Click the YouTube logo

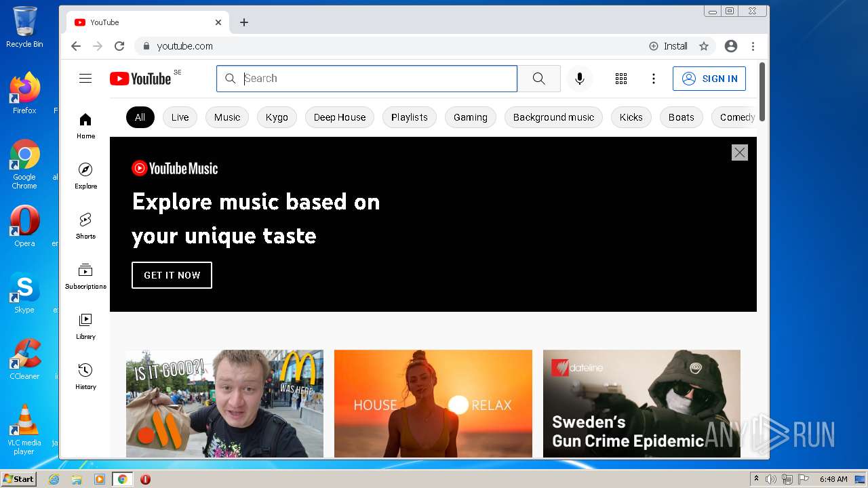[141, 79]
